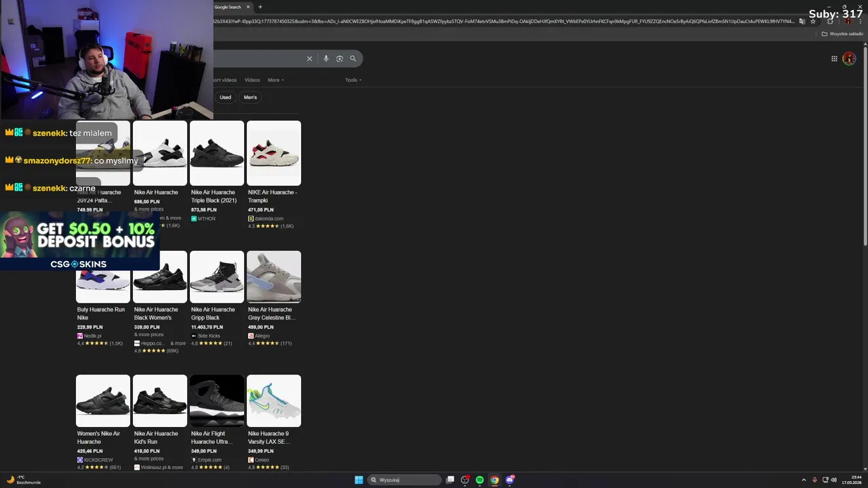Image resolution: width=868 pixels, height=488 pixels.
Task: Open Chrome extensions puzzle icon
Action: pos(830,21)
